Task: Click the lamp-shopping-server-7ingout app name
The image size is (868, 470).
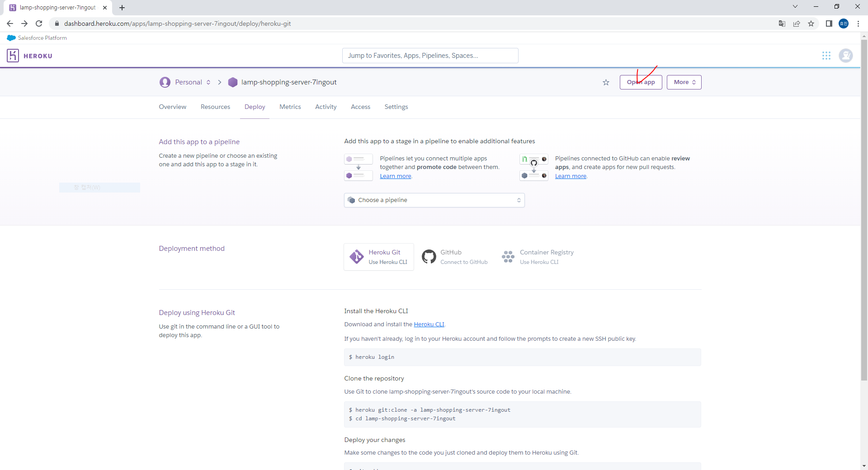Action: [289, 82]
